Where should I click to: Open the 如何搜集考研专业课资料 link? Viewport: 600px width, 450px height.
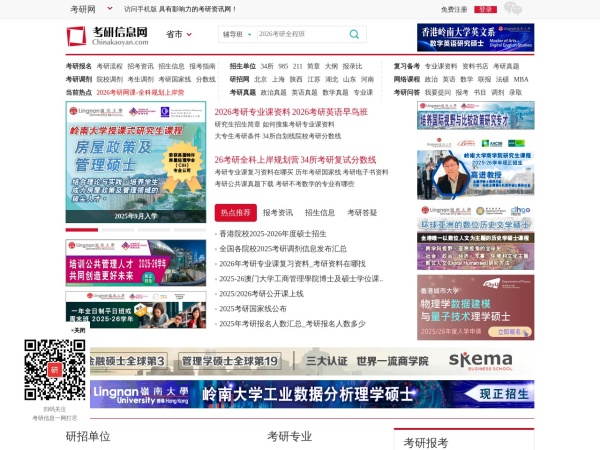299,124
